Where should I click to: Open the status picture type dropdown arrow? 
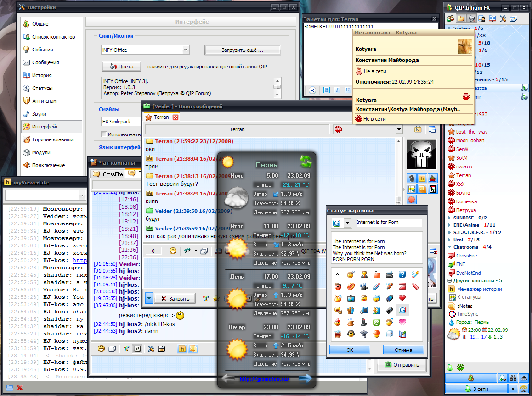tap(347, 223)
